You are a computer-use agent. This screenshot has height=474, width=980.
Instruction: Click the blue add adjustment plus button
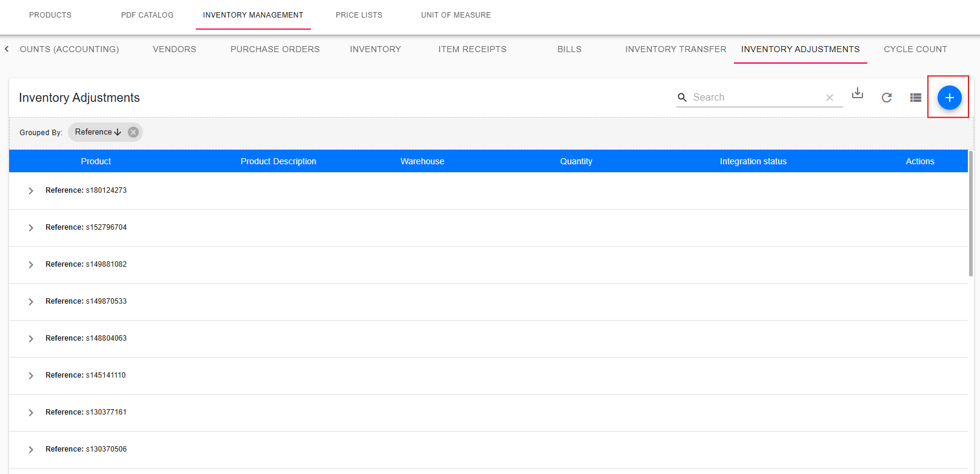[949, 98]
